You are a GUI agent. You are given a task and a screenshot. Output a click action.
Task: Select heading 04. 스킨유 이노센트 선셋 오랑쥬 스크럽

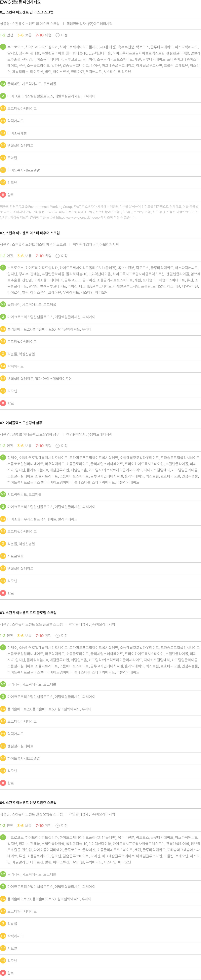coord(28,803)
